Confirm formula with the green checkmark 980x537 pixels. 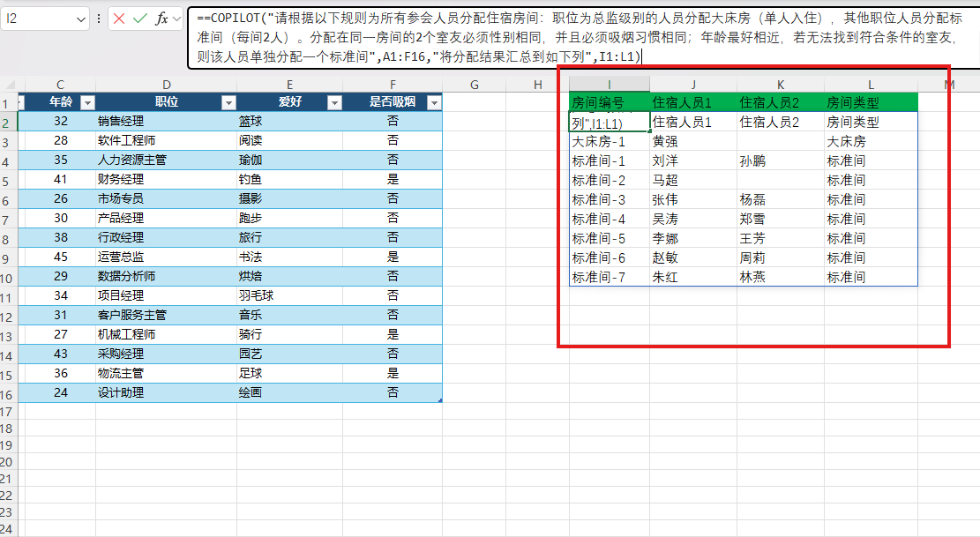140,19
